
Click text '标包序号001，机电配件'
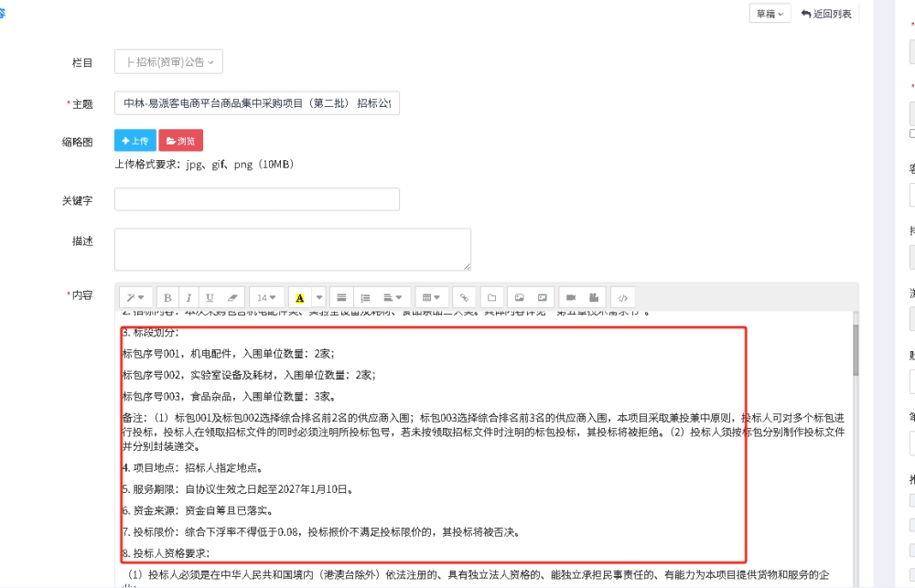click(177, 354)
